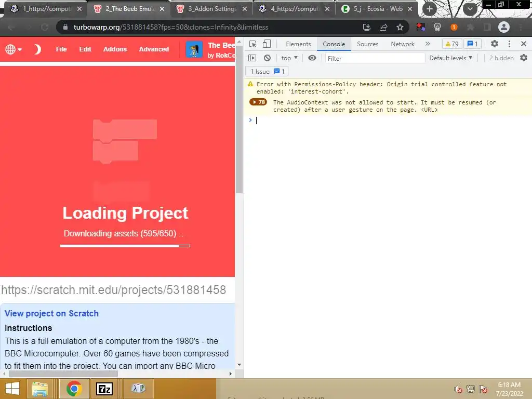Close the 2_The Beeb Emula tab
The height and width of the screenshot is (399, 532).
point(162,9)
